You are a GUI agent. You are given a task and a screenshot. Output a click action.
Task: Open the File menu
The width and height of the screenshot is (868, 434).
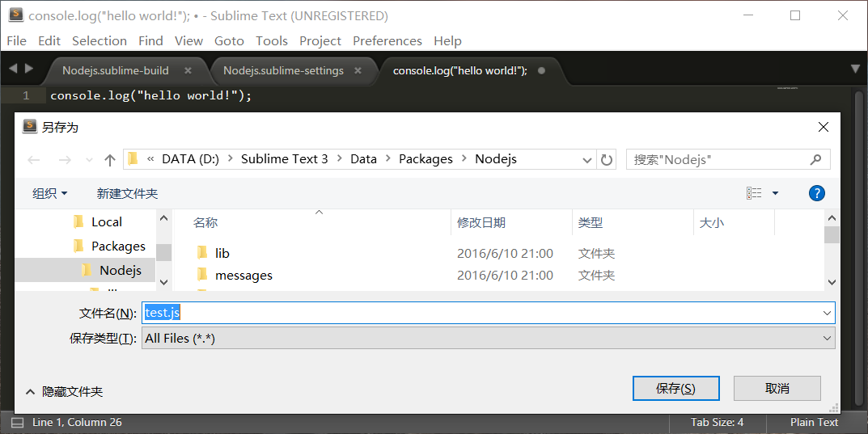pyautogui.click(x=17, y=41)
